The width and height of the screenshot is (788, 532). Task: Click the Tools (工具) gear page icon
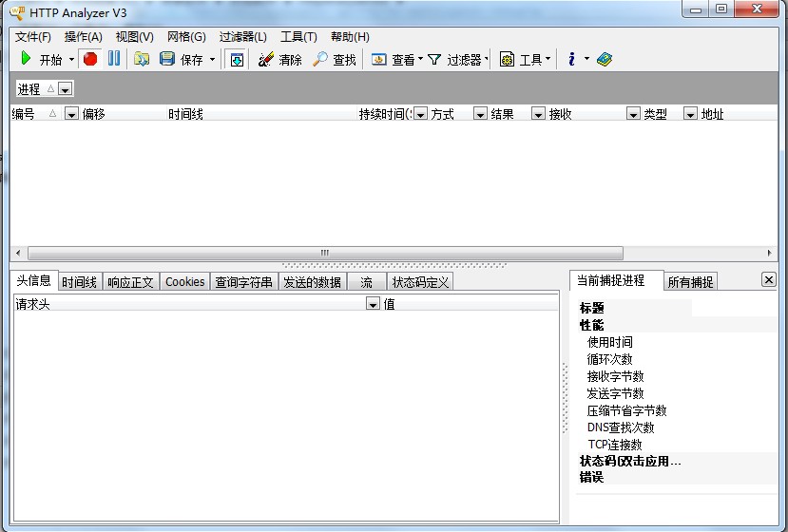coord(507,59)
